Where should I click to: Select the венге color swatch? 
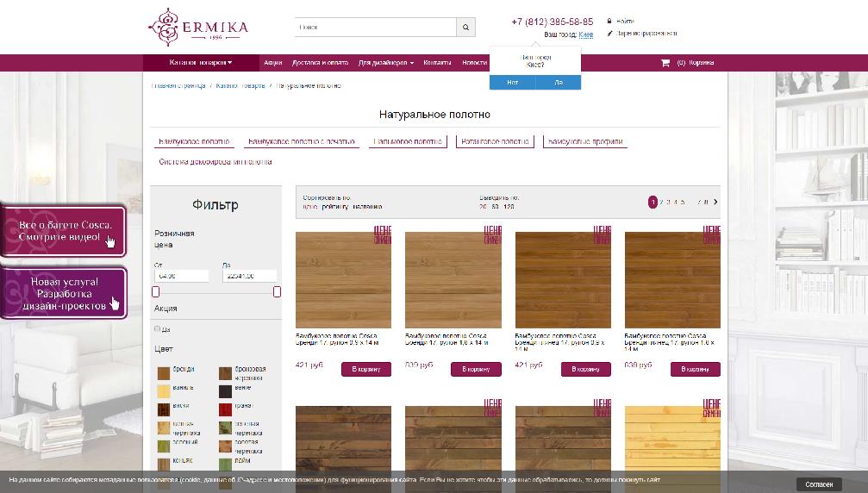(x=225, y=391)
